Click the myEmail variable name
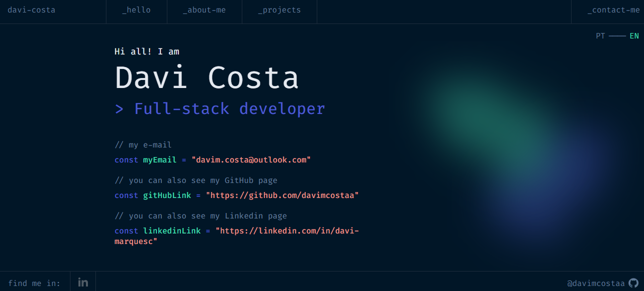 160,160
